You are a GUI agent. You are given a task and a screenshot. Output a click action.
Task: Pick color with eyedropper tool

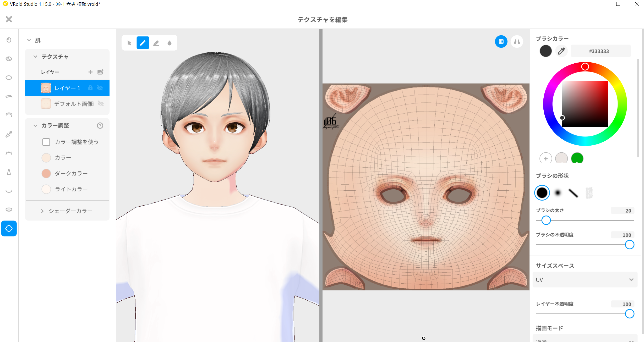click(x=561, y=51)
